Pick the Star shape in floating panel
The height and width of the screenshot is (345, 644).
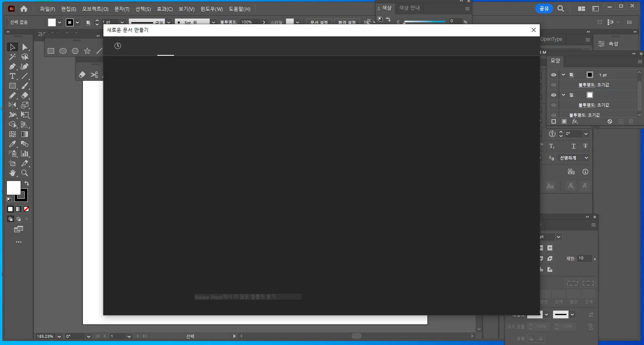click(87, 51)
